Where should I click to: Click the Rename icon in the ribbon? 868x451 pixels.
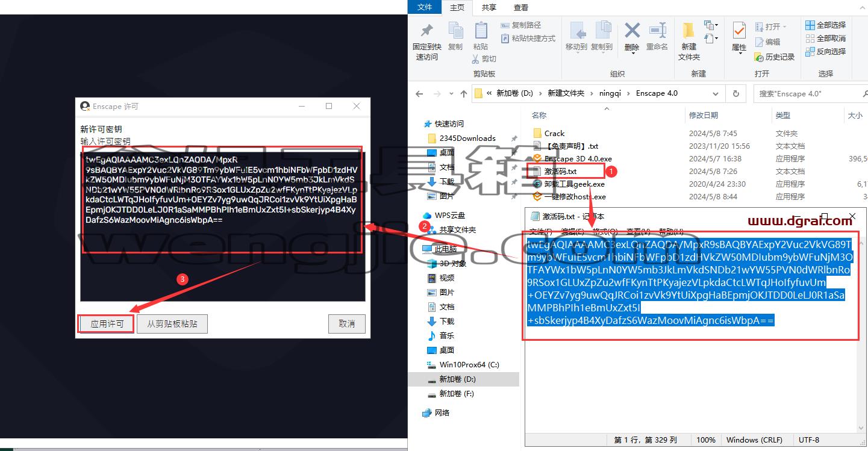point(658,31)
